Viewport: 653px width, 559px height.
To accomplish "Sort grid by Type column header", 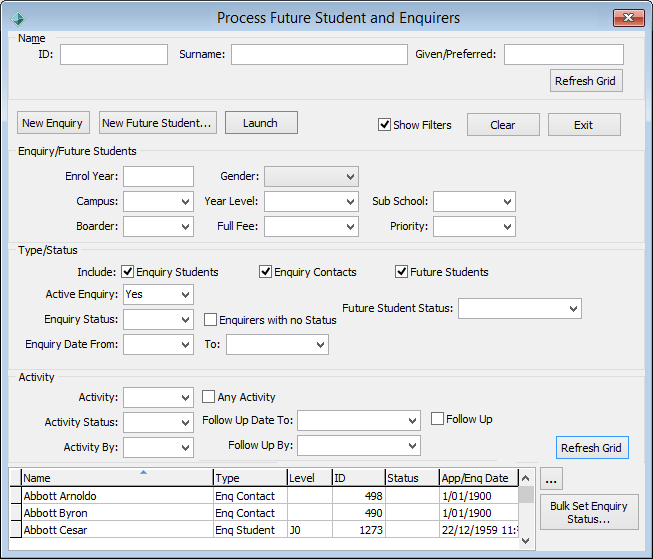I will [250, 478].
